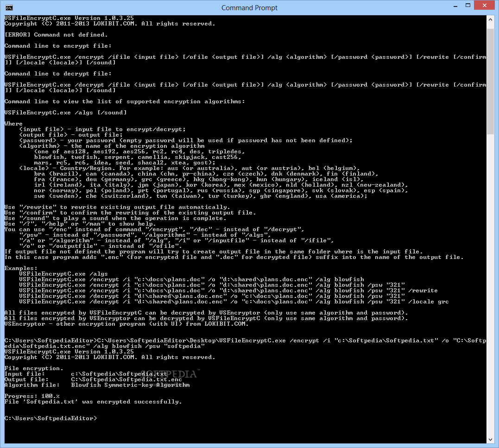
Task: Click the 'Examples:' heading
Action: pos(21,268)
